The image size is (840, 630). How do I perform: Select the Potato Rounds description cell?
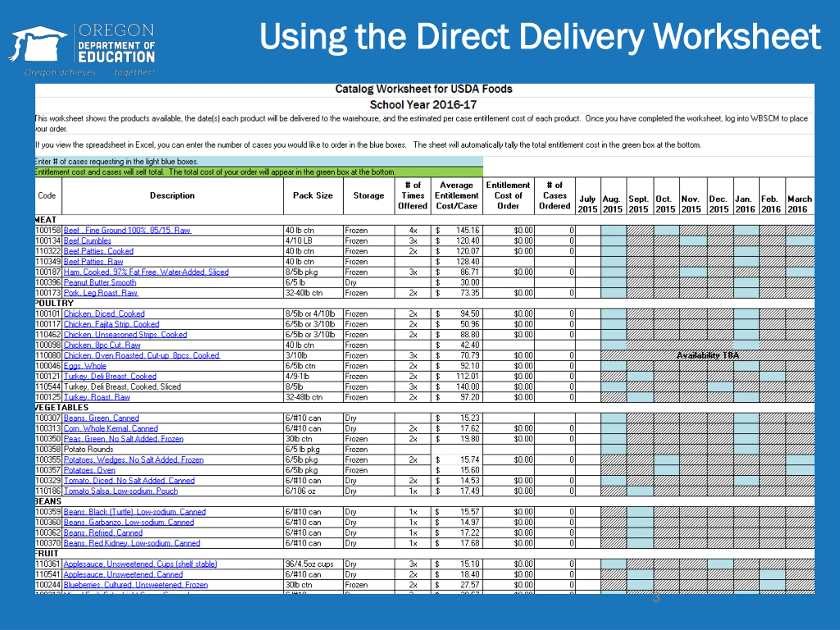172,449
